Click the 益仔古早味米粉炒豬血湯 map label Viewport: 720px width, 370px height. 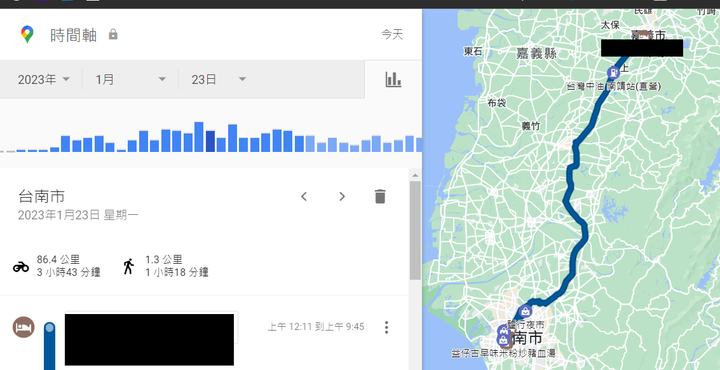tap(503, 353)
